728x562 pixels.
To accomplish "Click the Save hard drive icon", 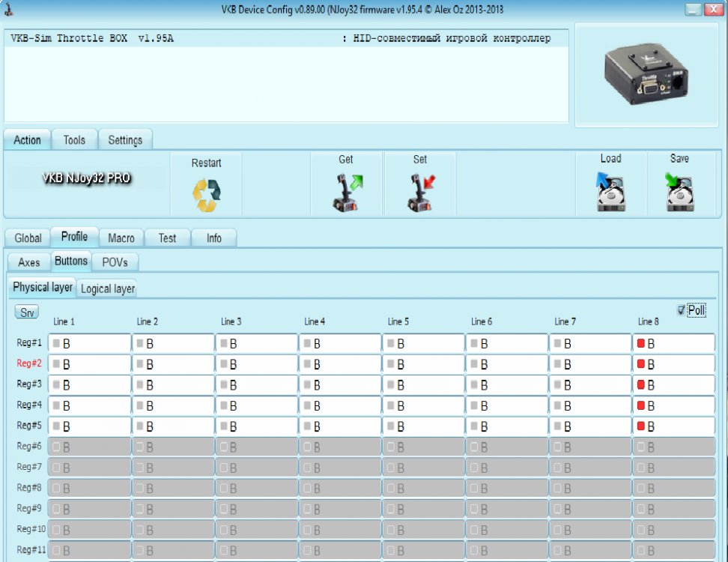I will 679,192.
